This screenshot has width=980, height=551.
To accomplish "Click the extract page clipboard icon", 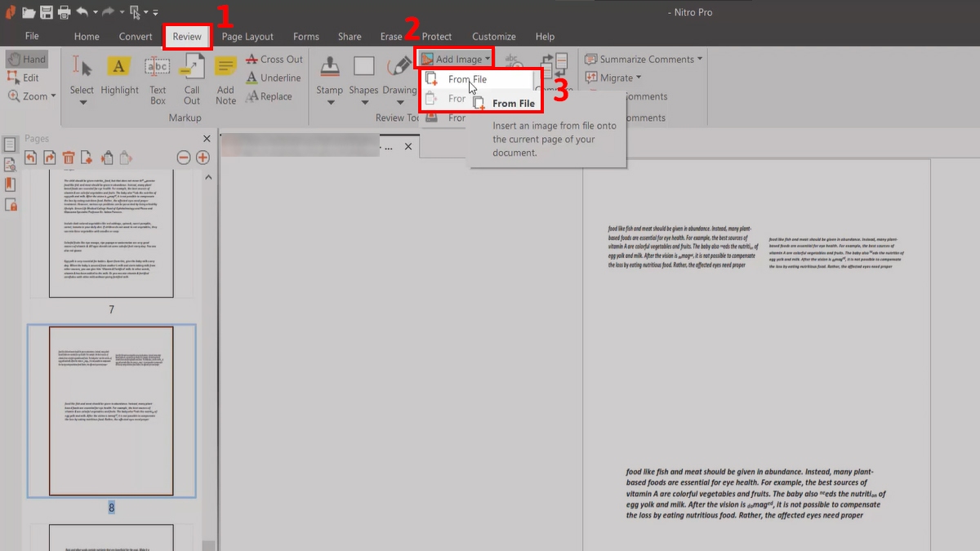I will tap(106, 158).
